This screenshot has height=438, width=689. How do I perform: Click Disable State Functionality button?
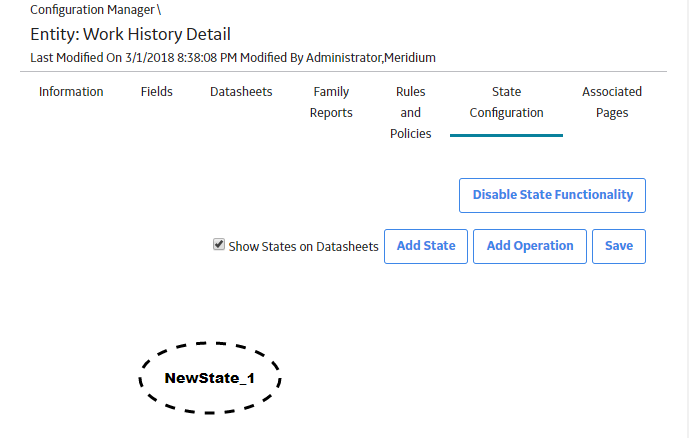click(x=552, y=195)
